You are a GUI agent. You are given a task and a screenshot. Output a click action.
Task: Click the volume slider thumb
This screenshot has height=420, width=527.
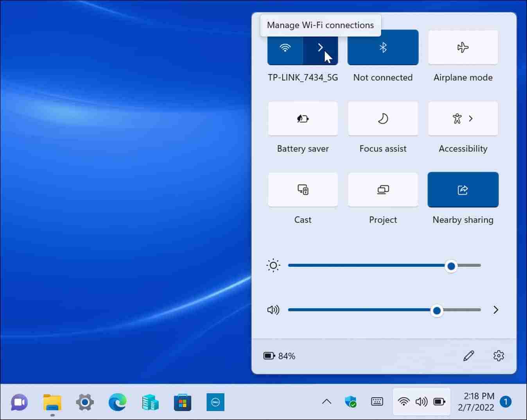[x=437, y=310]
